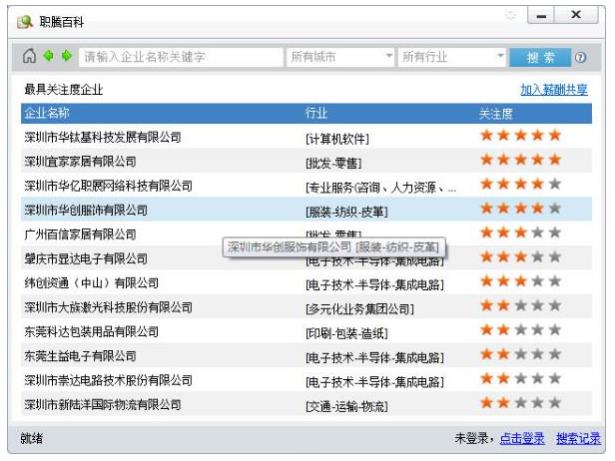Screen dimensions: 615x461
Task: Click the help question mark icon
Action: (580, 58)
